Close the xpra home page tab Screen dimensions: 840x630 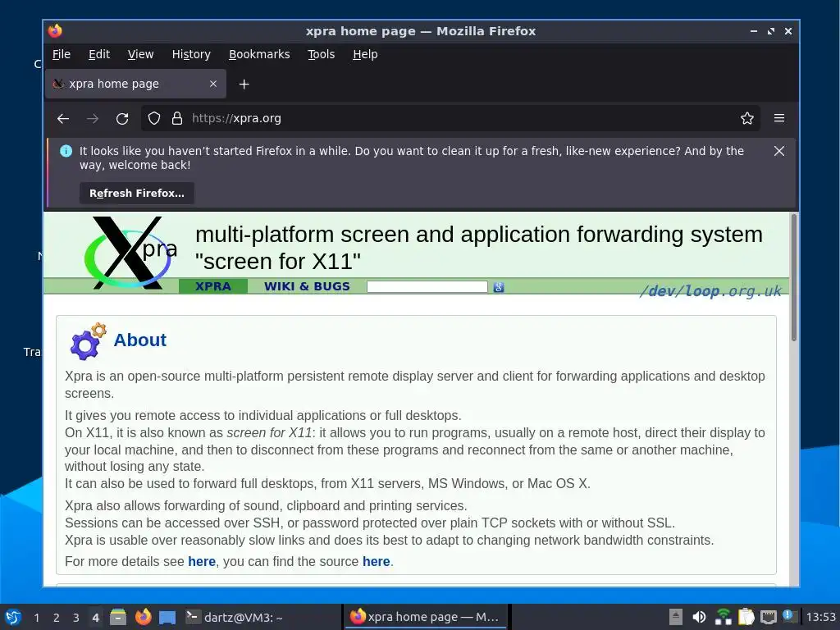pyautogui.click(x=213, y=84)
